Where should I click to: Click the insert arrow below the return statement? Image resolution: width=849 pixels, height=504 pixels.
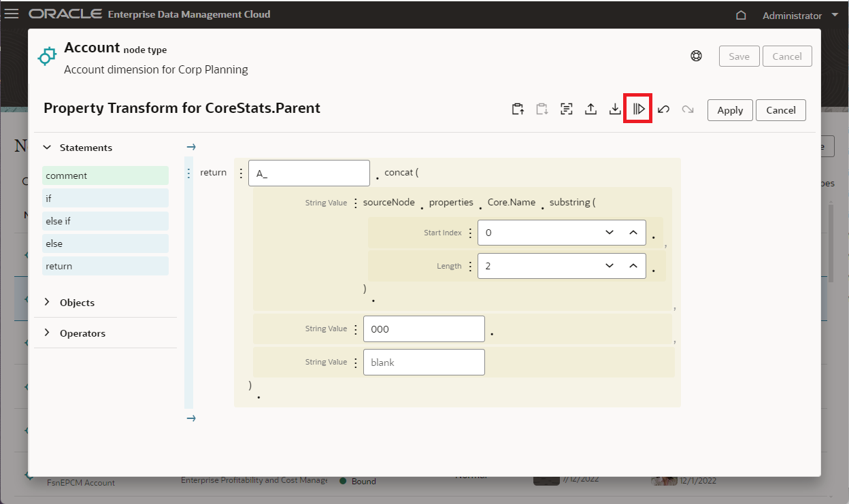(191, 418)
